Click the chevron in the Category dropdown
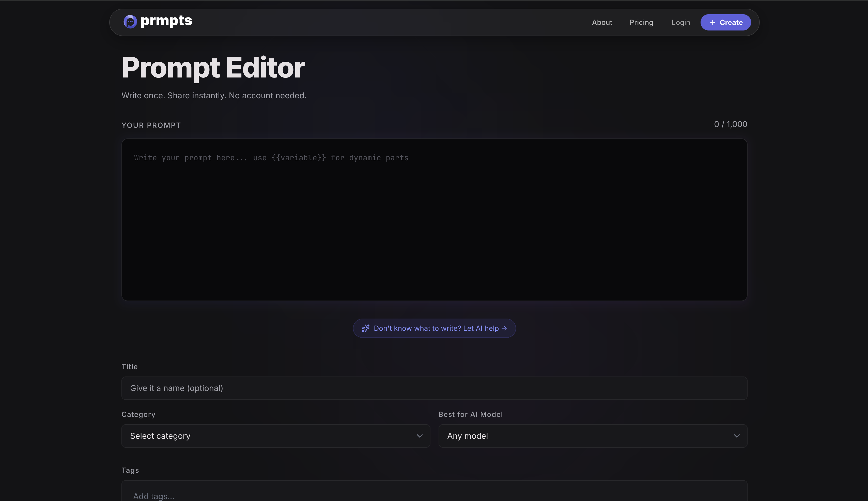 (x=419, y=436)
